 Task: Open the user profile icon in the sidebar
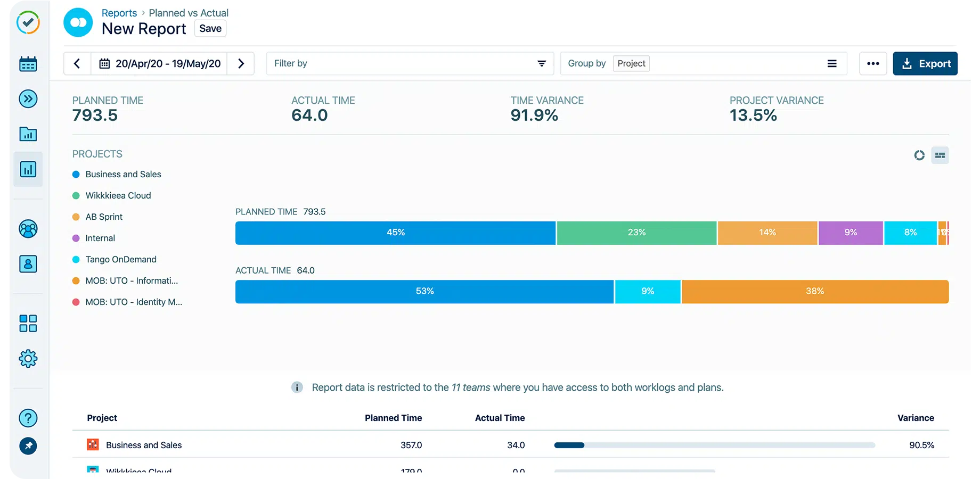(x=28, y=264)
